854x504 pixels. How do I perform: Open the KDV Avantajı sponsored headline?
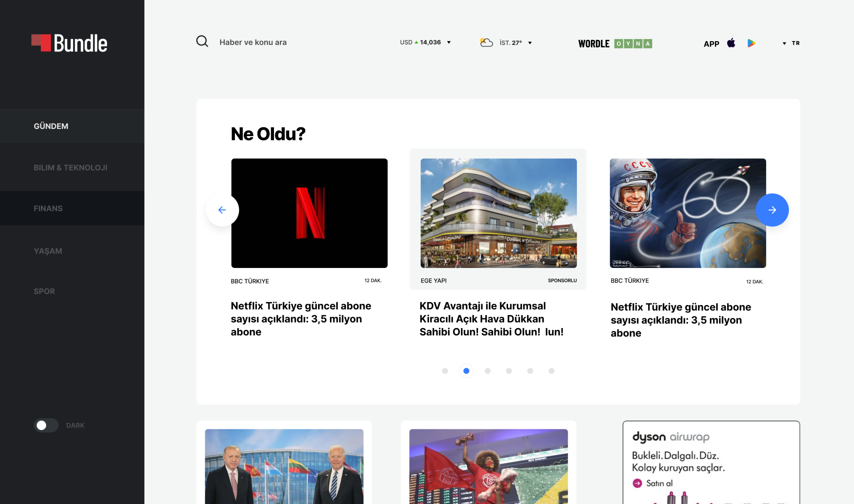[x=491, y=319]
